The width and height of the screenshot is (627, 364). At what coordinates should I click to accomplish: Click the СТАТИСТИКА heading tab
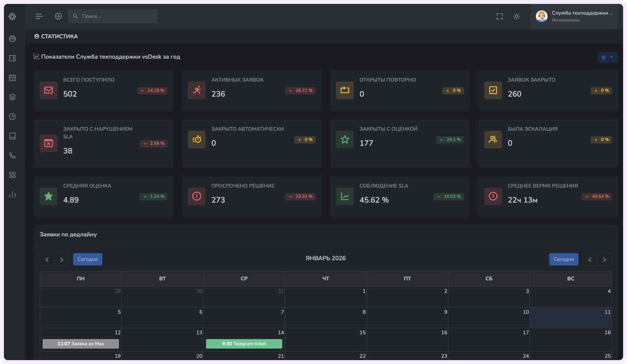point(56,36)
